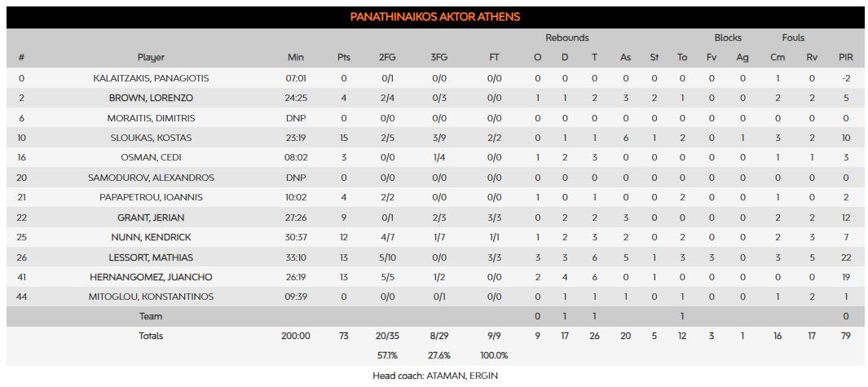
Task: Open Kendrick Nunn's profile link
Action: tap(152, 237)
